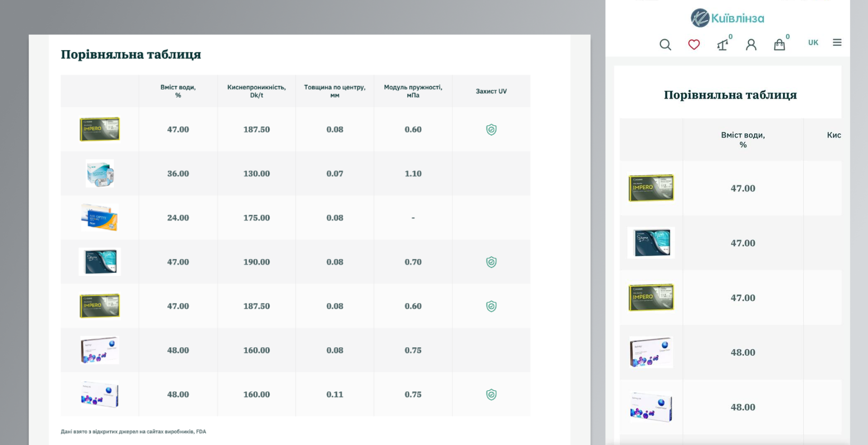Select the value 130.00 oxygen permeability
This screenshot has height=445, width=868.
tap(256, 174)
